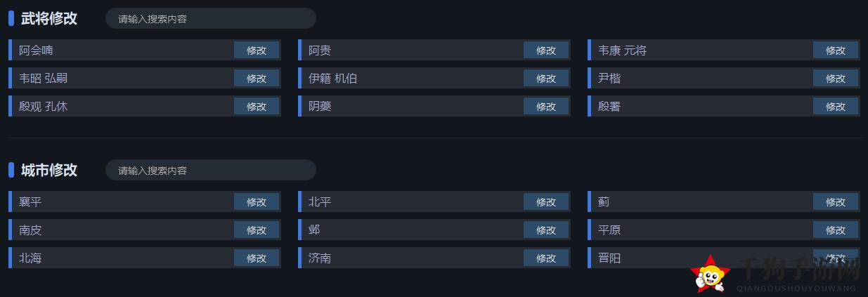
Task: Modify city 平原
Action: tap(836, 230)
